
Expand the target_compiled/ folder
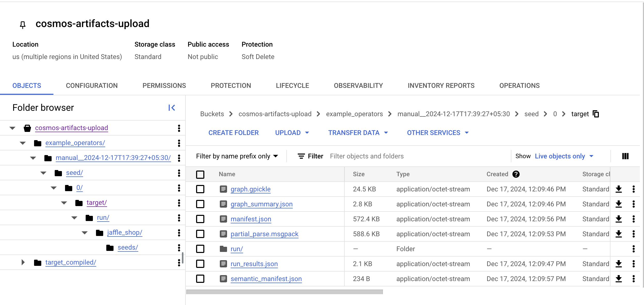23,262
